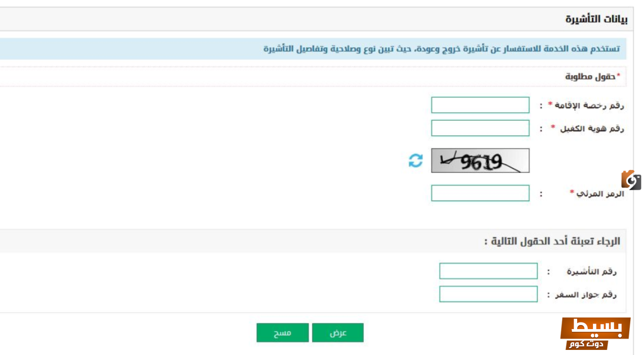Click the رقم جواز السفر label

click(588, 295)
